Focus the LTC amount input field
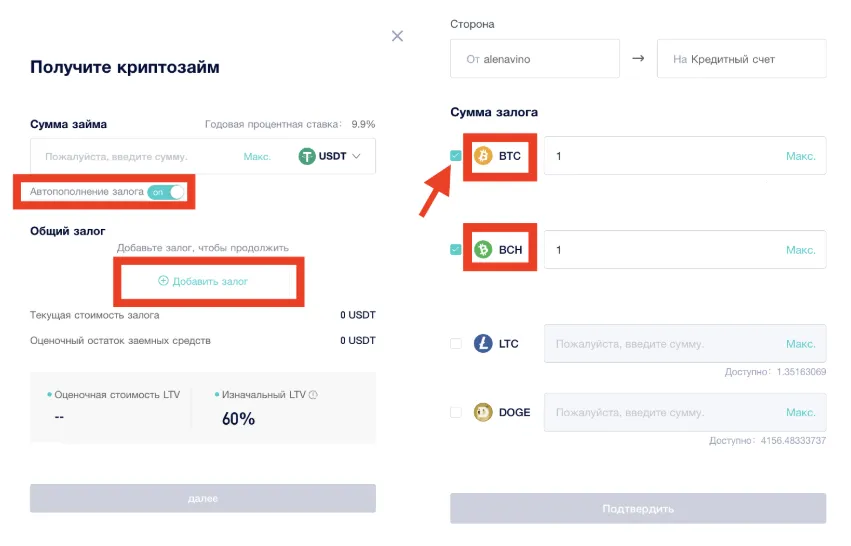 [660, 343]
